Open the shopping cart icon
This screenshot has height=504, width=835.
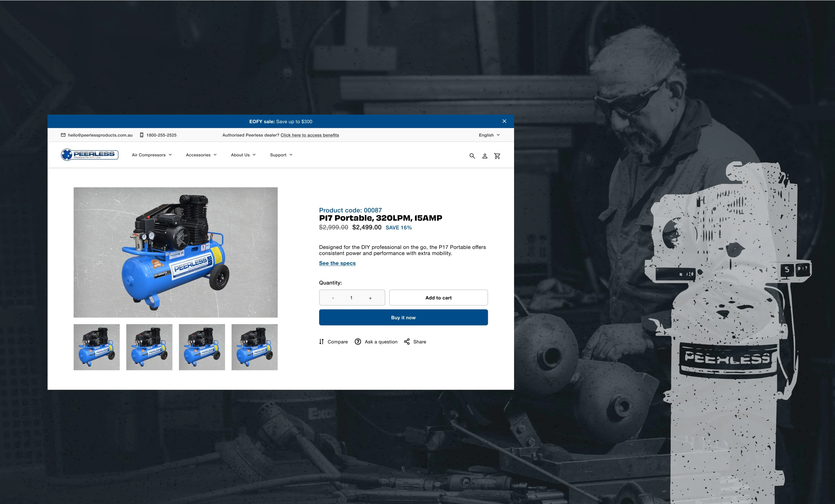click(497, 156)
